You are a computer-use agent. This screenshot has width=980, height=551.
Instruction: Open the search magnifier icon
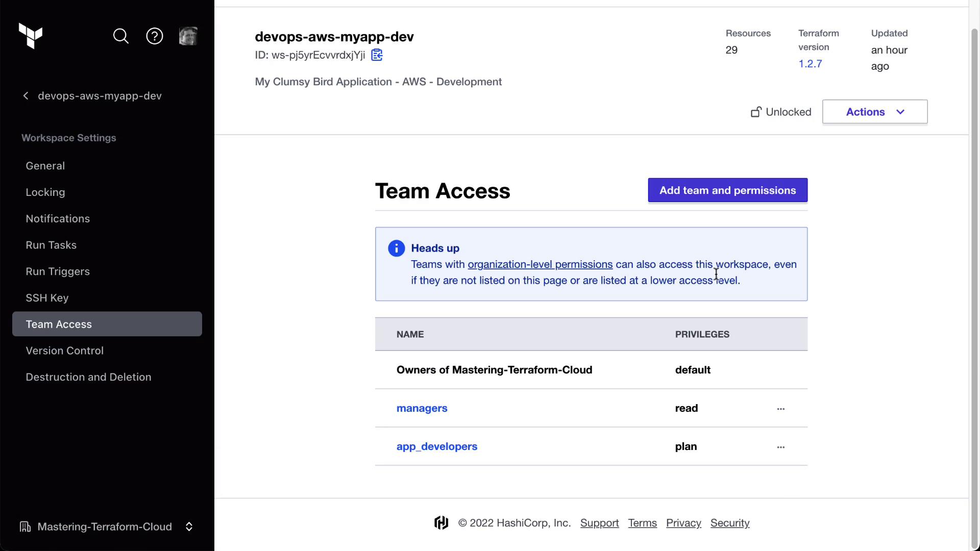[121, 36]
